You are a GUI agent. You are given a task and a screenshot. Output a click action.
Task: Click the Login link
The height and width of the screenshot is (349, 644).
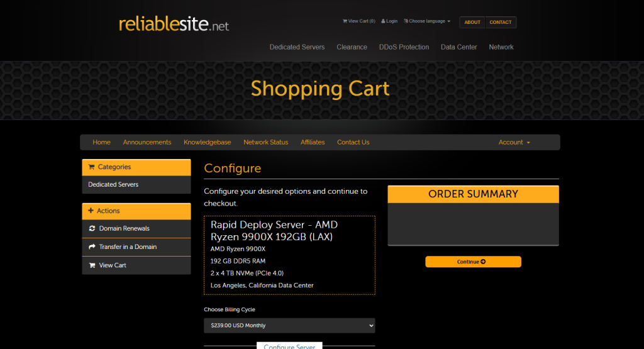click(389, 21)
